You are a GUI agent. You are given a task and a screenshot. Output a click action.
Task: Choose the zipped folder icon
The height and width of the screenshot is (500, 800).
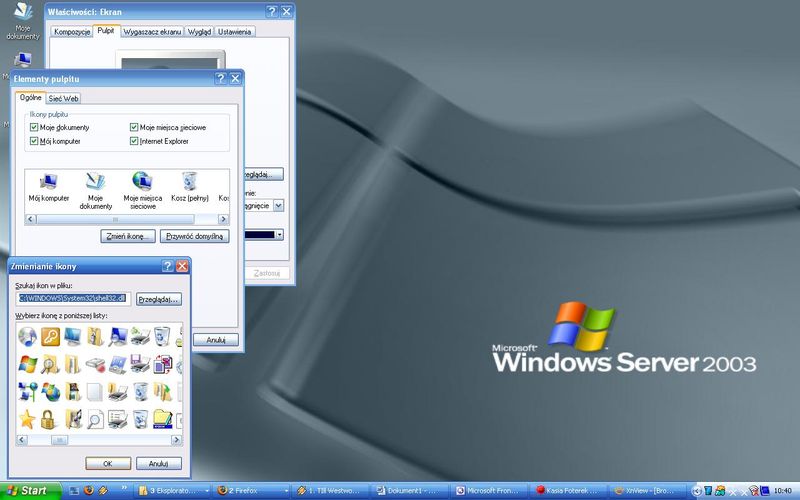[x=95, y=337]
